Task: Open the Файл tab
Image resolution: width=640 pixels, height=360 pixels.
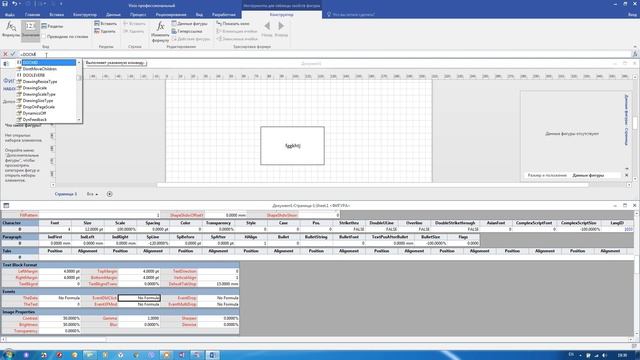Action: coord(9,15)
